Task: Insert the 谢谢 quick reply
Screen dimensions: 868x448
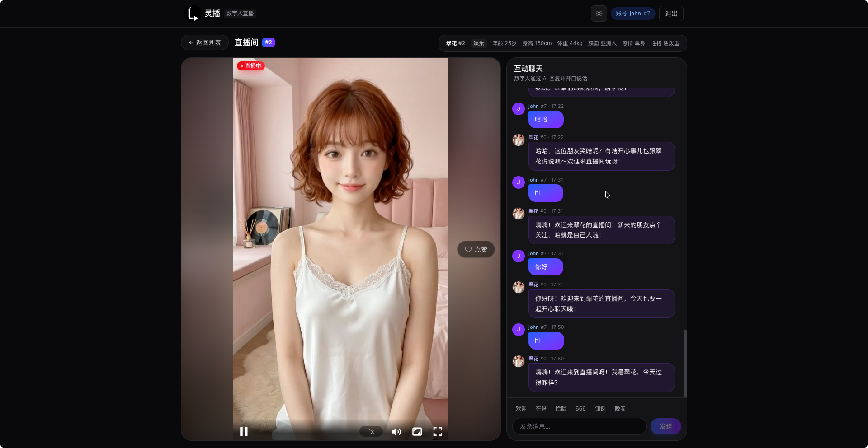Action: coord(600,409)
